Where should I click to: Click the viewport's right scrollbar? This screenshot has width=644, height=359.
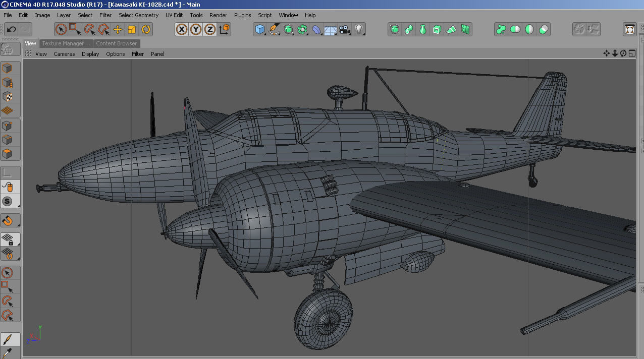641,202
